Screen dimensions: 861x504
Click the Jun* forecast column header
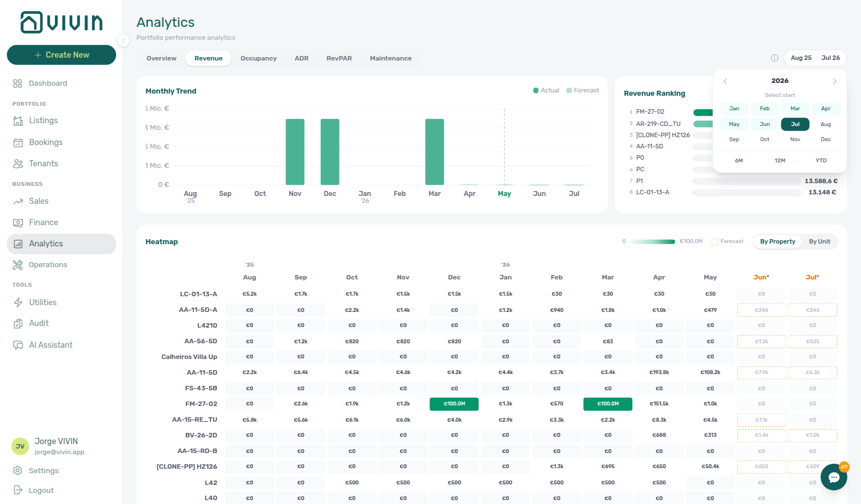[761, 277]
